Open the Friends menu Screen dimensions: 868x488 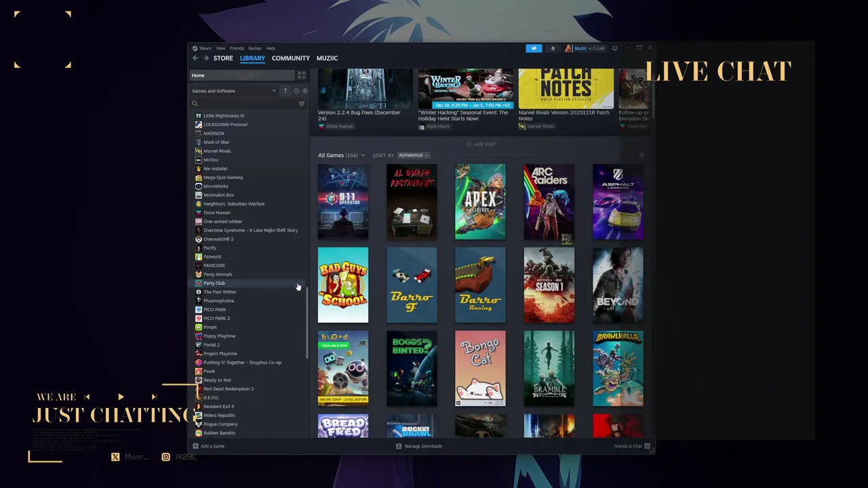click(x=237, y=48)
